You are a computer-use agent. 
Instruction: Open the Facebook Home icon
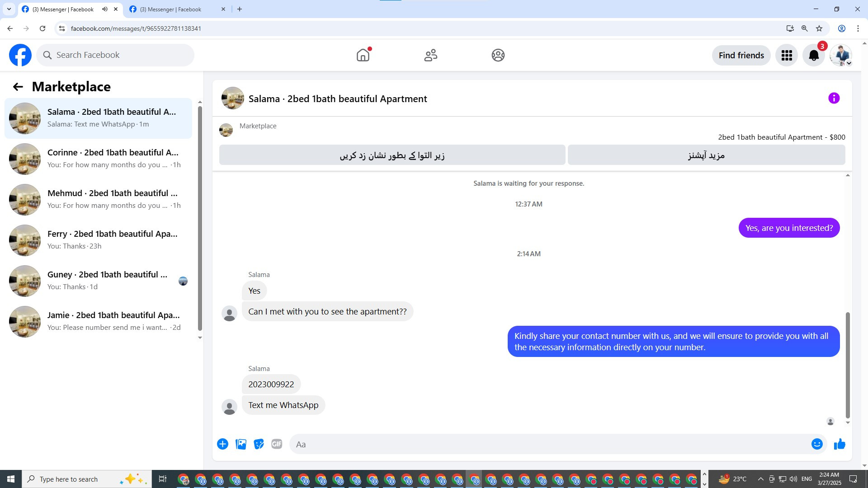coord(363,55)
